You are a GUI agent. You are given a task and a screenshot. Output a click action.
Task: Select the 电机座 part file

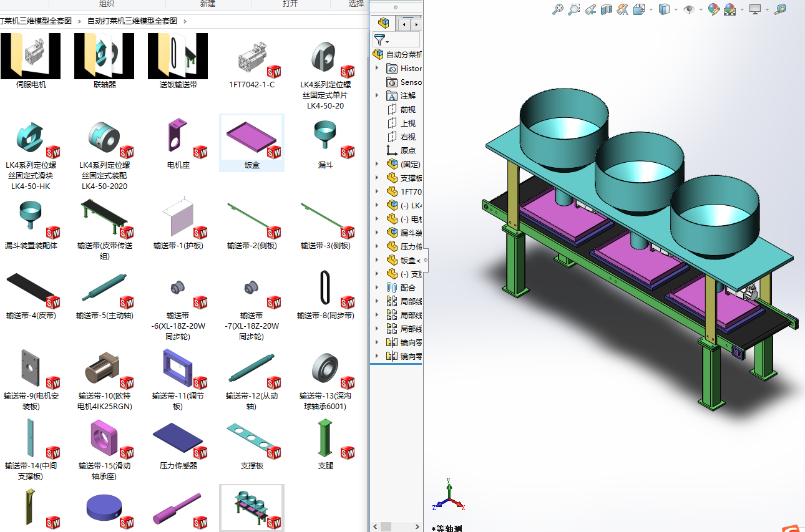click(x=178, y=145)
